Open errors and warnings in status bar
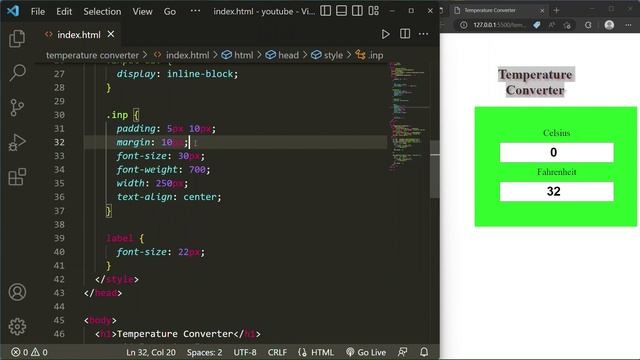 tap(29, 352)
